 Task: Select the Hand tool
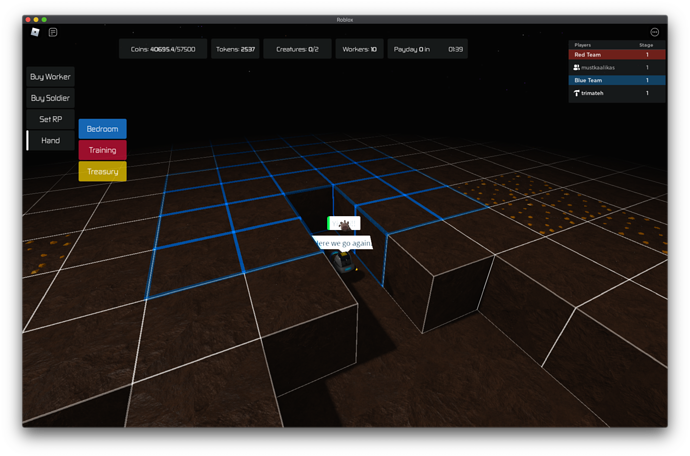(x=50, y=140)
